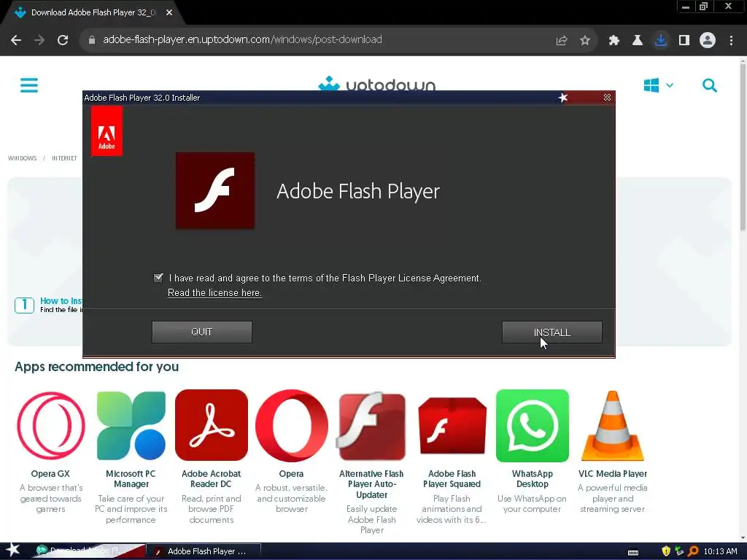Reload the page with the refresh icon

tap(63, 40)
